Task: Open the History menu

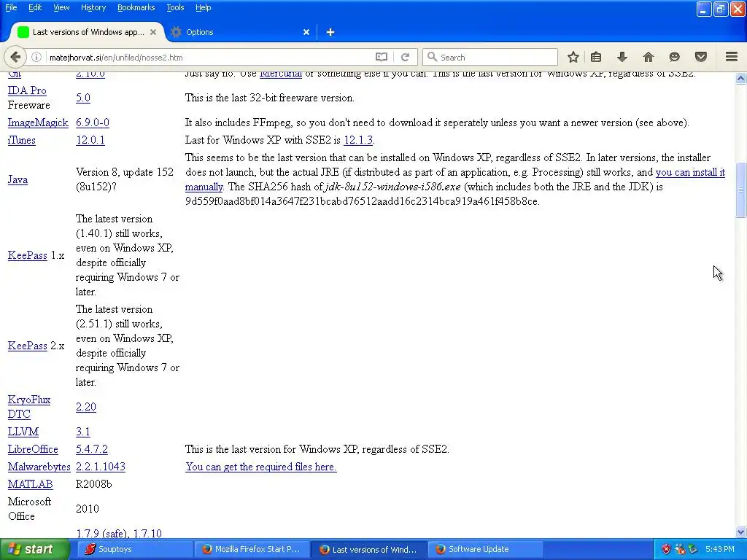Action: pyautogui.click(x=93, y=7)
